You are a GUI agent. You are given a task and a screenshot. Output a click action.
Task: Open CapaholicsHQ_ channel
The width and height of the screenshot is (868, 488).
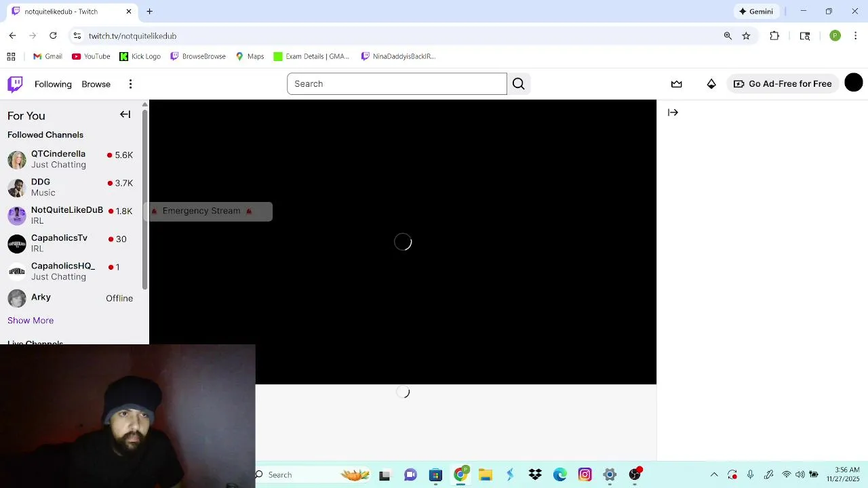[71, 271]
